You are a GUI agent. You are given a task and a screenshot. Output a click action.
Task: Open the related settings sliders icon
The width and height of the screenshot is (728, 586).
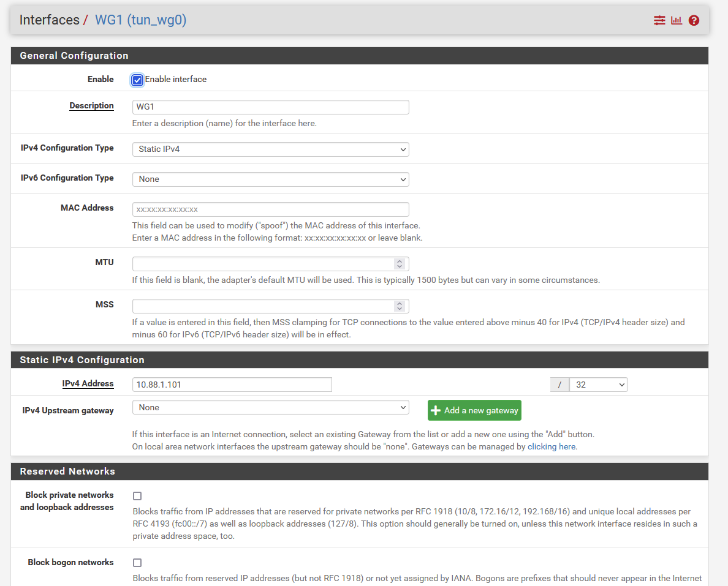[x=659, y=20]
